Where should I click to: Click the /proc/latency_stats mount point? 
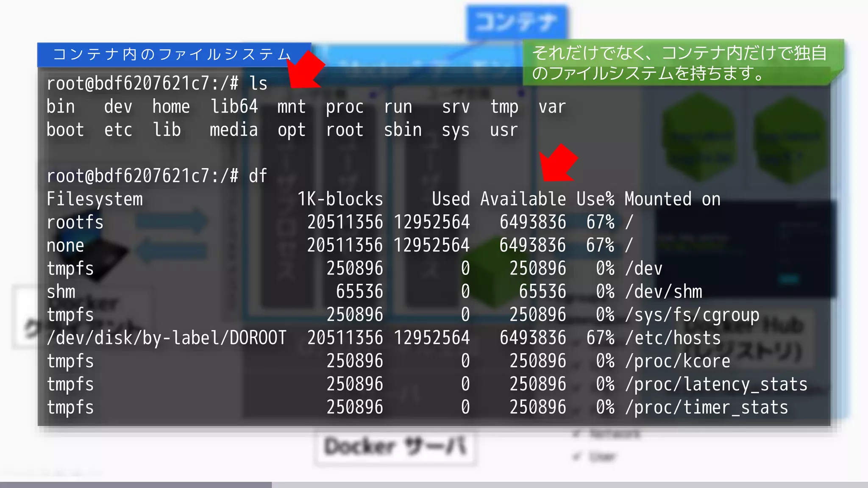(x=717, y=384)
